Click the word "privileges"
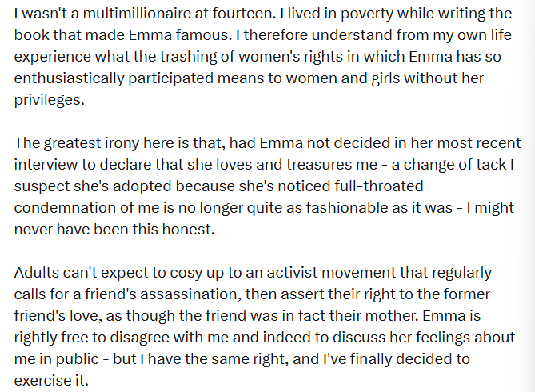 coord(50,101)
